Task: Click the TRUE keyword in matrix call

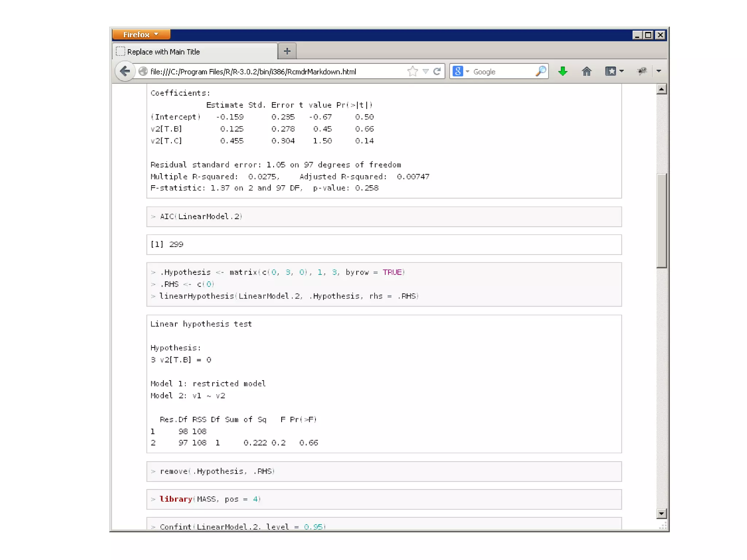Action: click(392, 272)
